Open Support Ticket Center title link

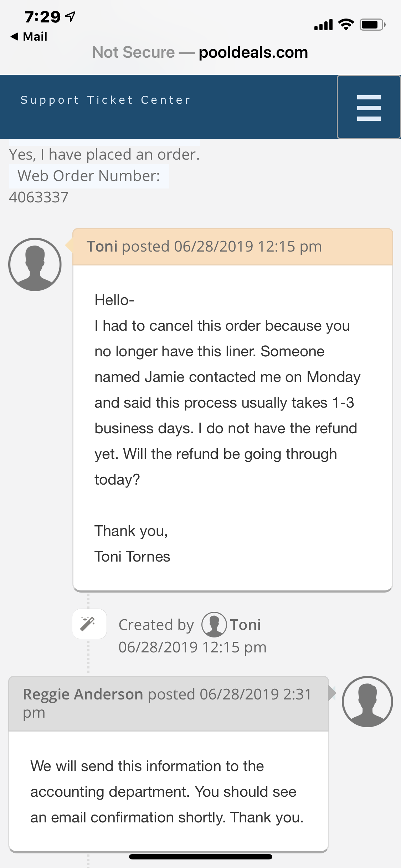click(x=106, y=100)
